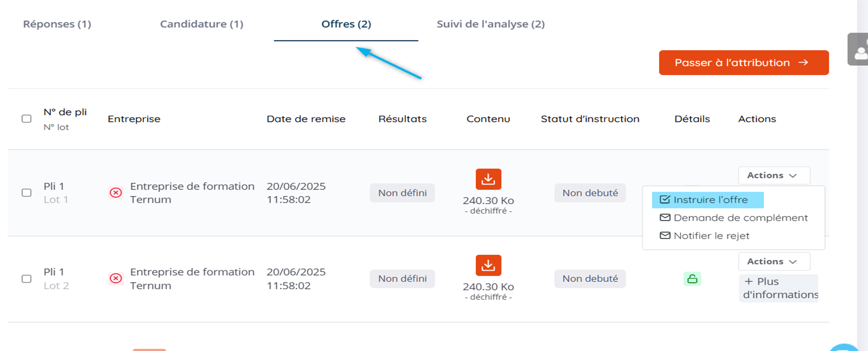Click the red X icon beside Lot 1 company
This screenshot has height=351, width=868.
116,193
